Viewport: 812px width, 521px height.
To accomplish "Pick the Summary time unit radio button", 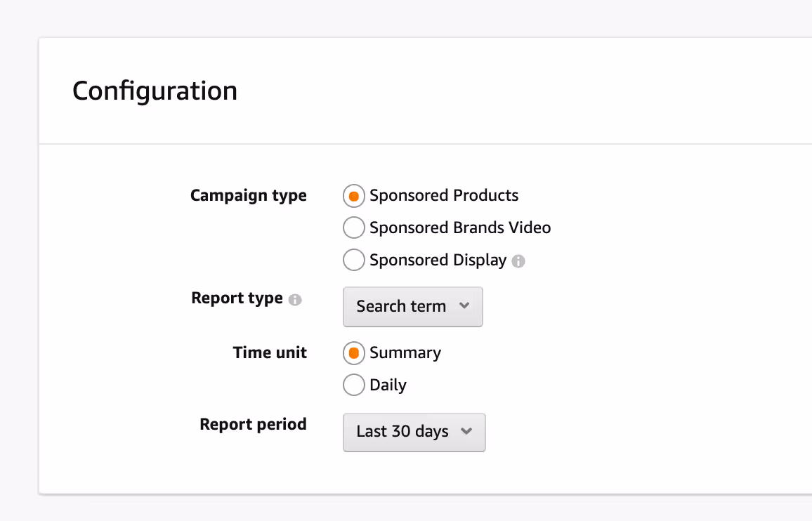I will pyautogui.click(x=354, y=353).
